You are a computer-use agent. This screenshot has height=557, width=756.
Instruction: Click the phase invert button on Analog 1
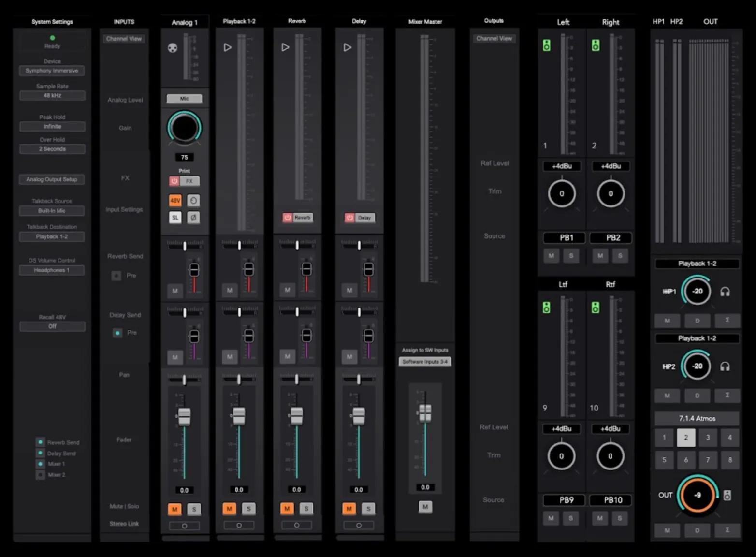pos(193,218)
